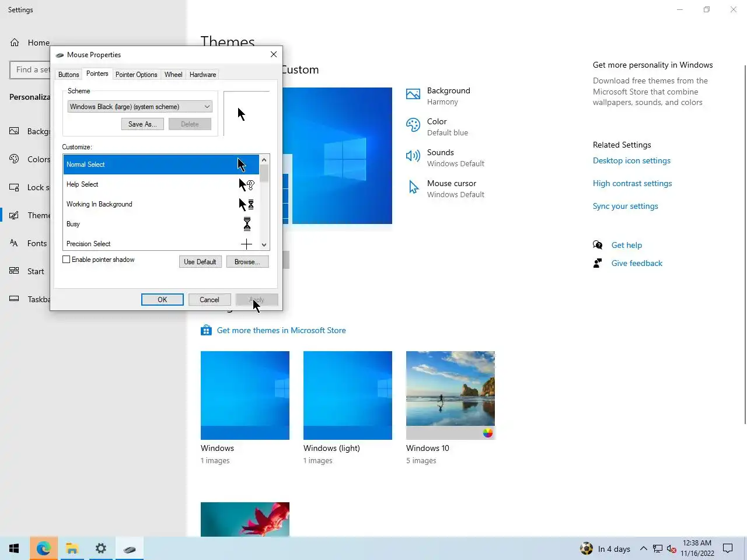The image size is (747, 560).
Task: Switch to the Pointer Options tab
Action: (x=136, y=75)
